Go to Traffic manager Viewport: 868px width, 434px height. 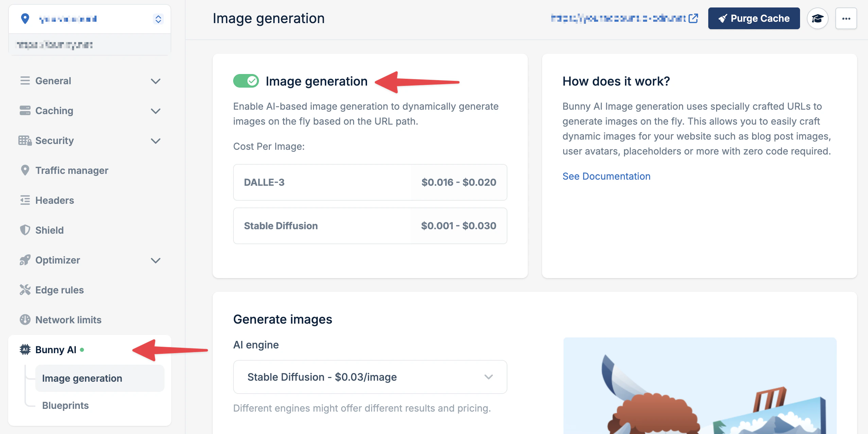click(90, 170)
